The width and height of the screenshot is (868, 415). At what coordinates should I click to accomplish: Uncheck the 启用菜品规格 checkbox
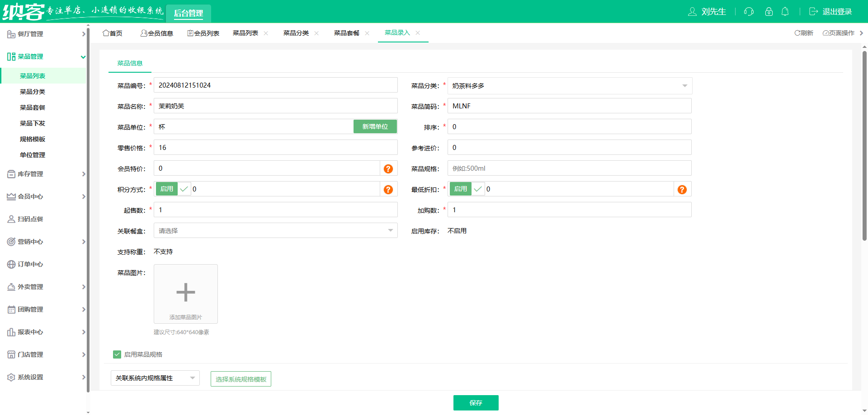[x=117, y=354]
